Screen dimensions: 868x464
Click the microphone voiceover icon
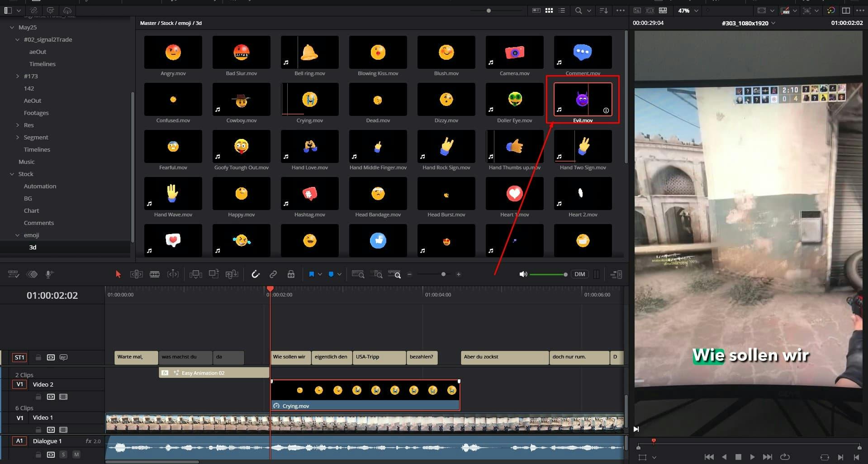click(x=50, y=274)
